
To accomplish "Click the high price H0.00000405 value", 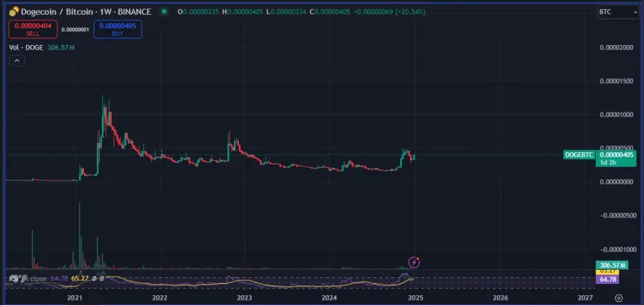I will tap(242, 12).
